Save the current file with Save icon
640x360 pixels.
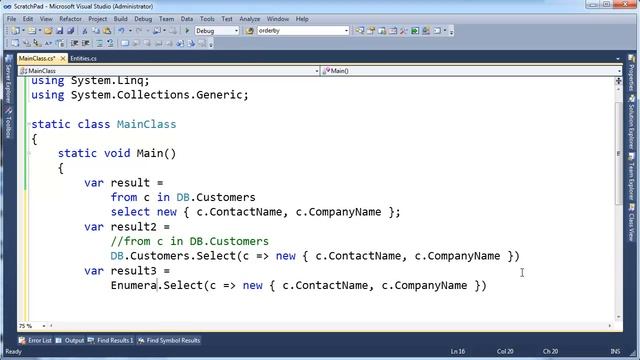60,31
